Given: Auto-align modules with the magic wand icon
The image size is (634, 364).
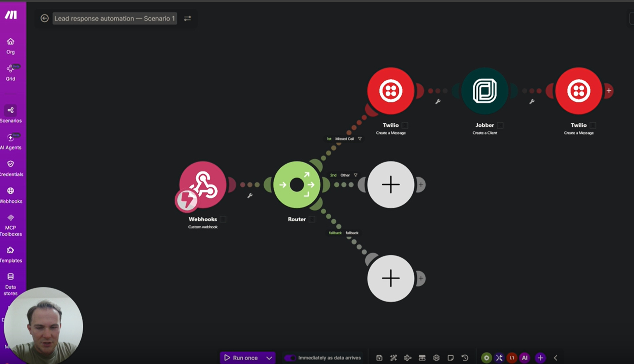Looking at the screenshot, I should click(x=393, y=358).
